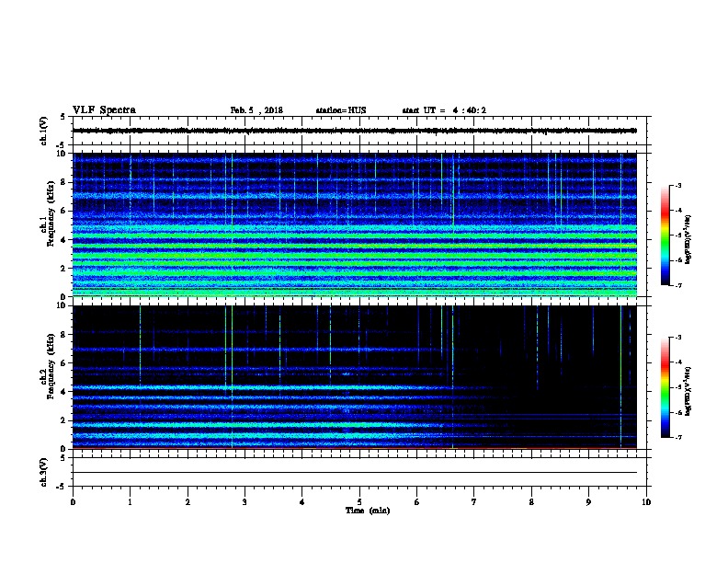Click tick label "1" on the time axis

pyautogui.click(x=130, y=502)
